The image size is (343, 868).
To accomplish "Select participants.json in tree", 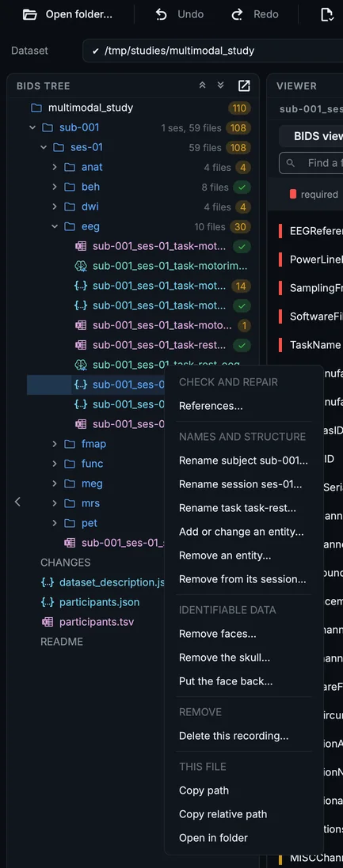I will (x=99, y=602).
